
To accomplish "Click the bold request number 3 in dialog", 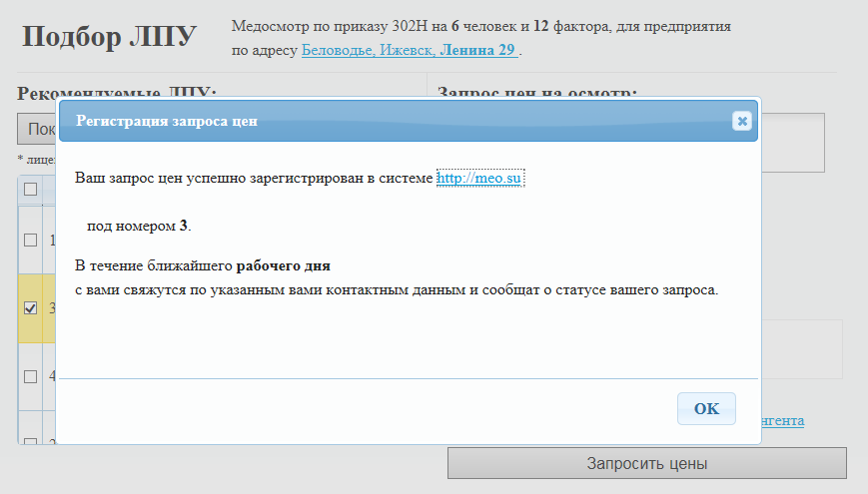I will 183,226.
